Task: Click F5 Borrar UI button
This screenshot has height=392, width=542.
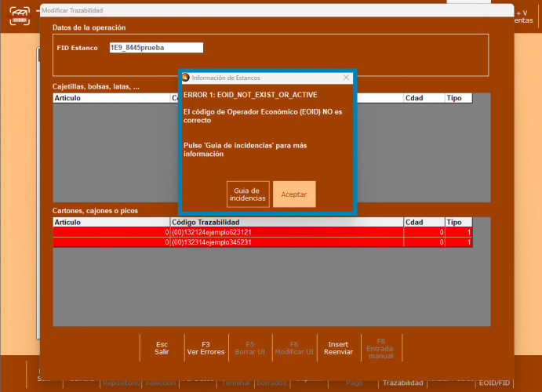Action: coord(249,348)
